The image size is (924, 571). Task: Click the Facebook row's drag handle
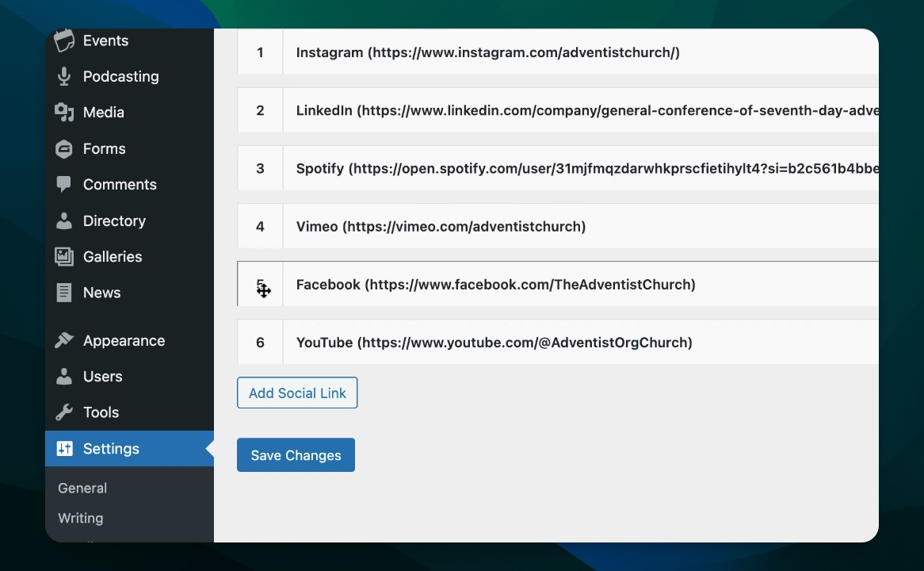(260, 285)
